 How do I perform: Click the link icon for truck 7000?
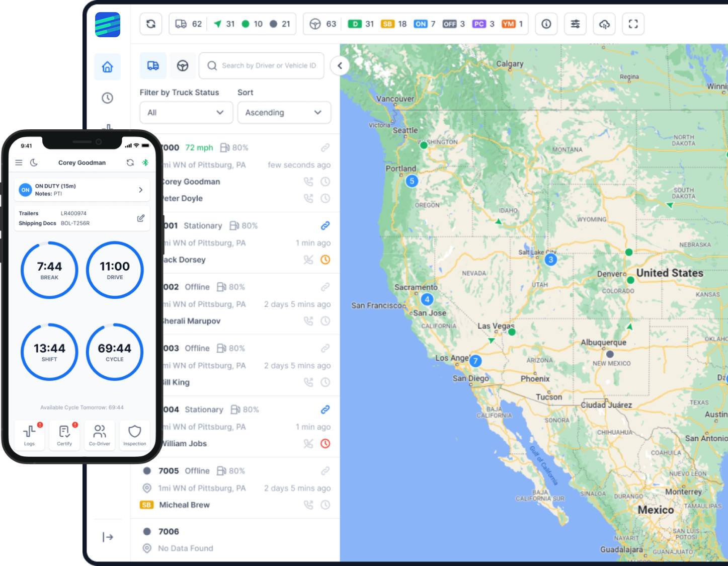coord(326,147)
